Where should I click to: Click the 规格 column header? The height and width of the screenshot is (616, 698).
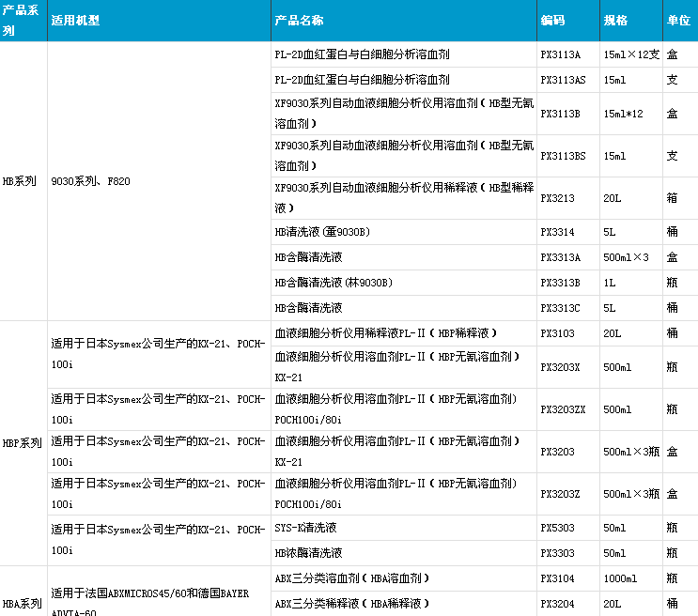[615, 21]
